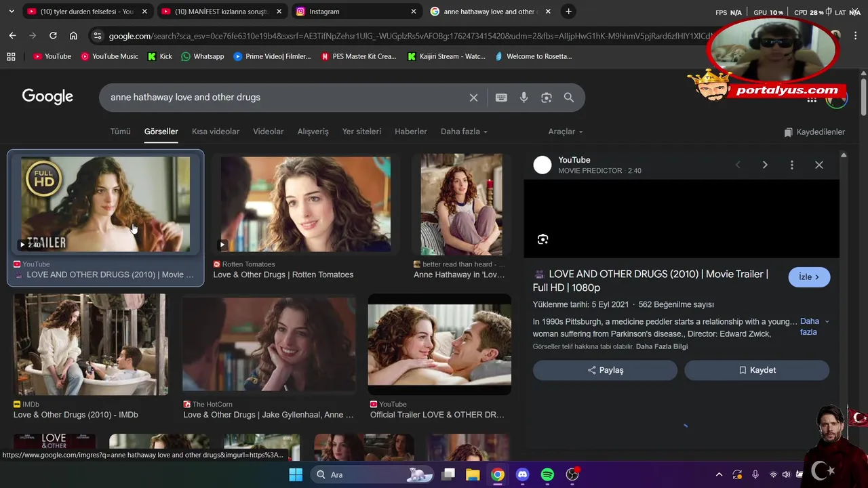The width and height of the screenshot is (868, 488).
Task: Go forward in browser history
Action: coord(33,36)
